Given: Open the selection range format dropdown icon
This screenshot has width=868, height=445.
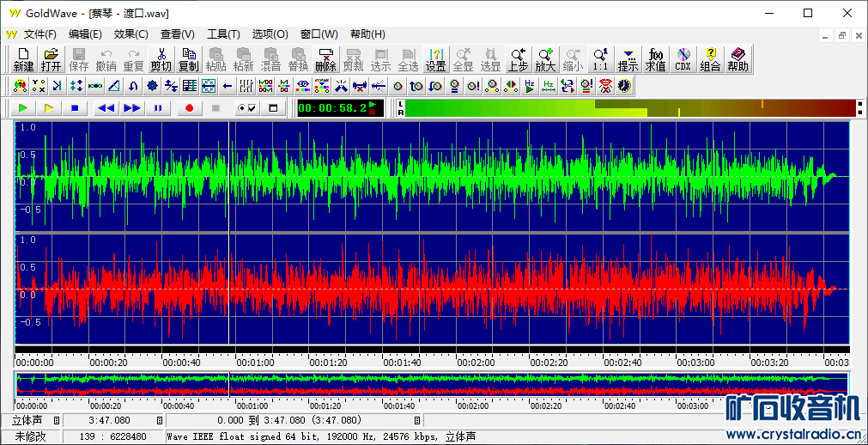Looking at the screenshot, I should point(417,421).
